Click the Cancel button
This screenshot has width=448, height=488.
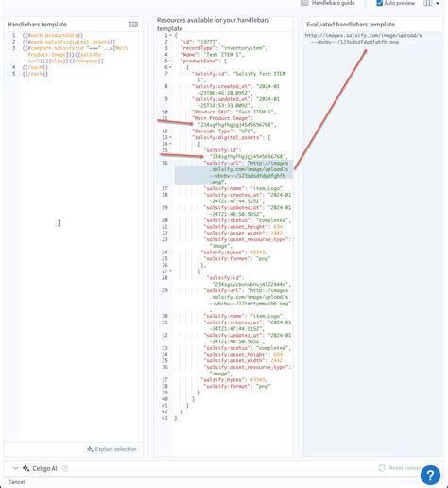16,482
